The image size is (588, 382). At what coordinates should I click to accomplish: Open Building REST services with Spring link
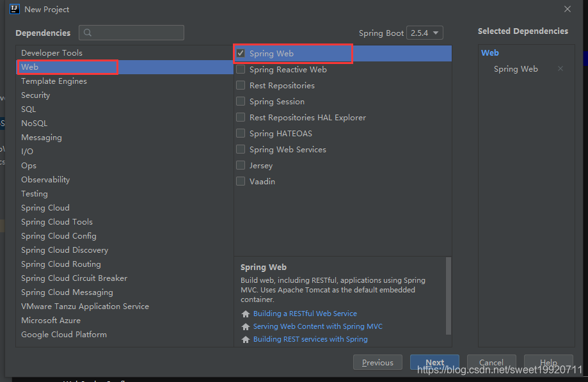[310, 339]
